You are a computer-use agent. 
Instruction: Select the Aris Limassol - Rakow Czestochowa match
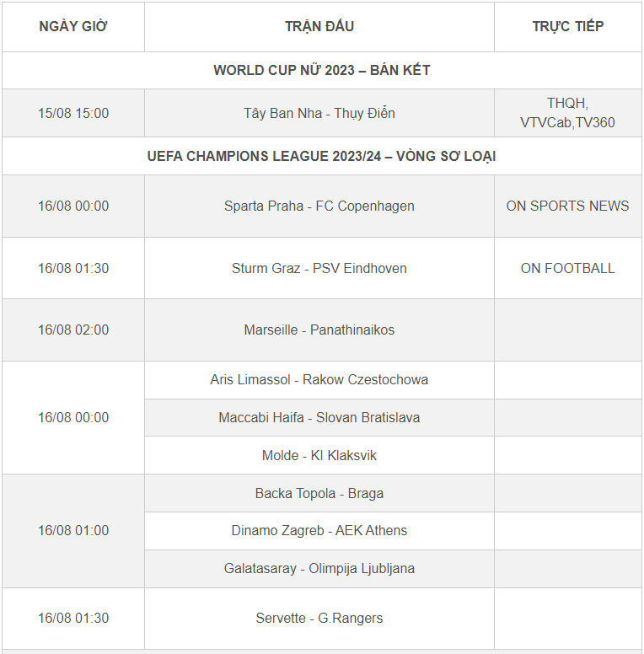(319, 379)
